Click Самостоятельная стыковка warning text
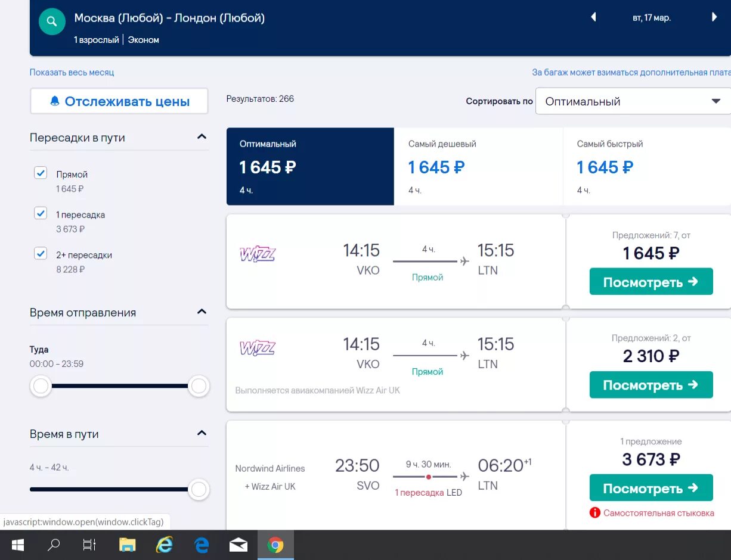731x560 pixels. click(x=658, y=513)
